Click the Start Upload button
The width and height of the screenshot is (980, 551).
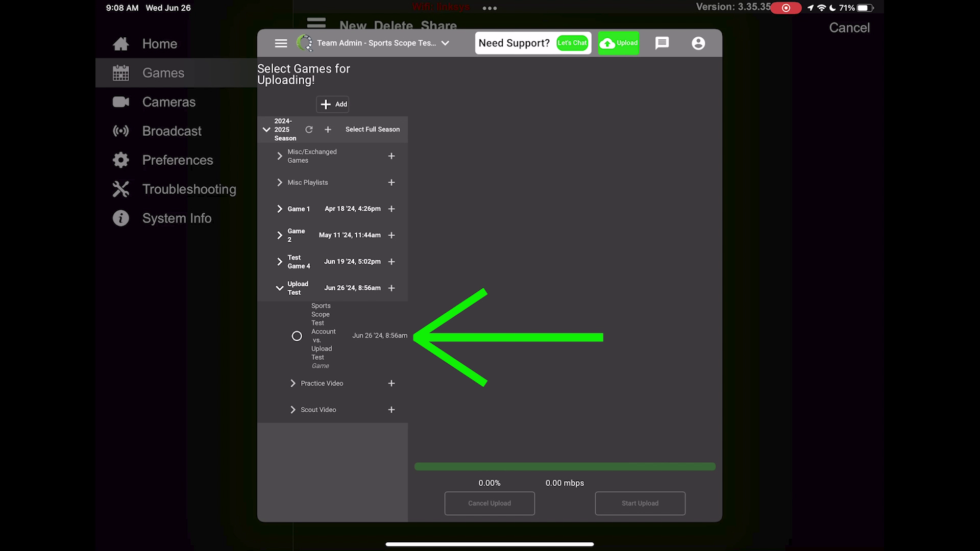coord(640,504)
